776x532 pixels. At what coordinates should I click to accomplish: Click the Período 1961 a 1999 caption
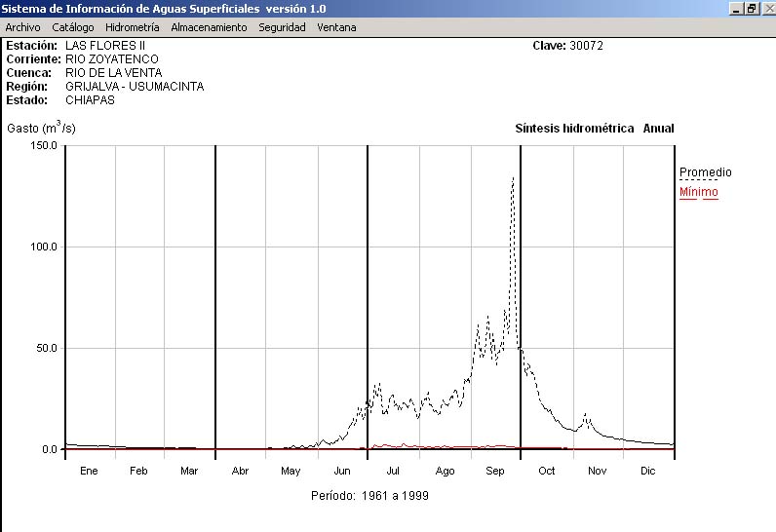coord(369,495)
